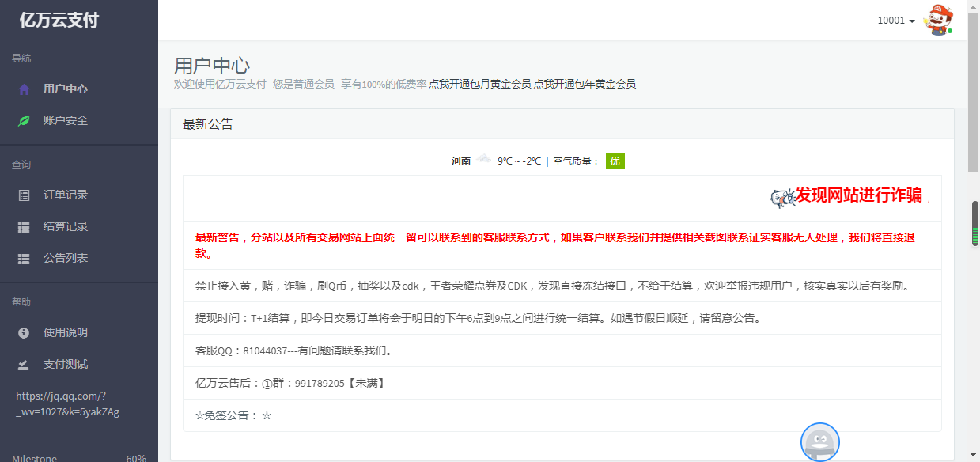
Task: Click the weather cloud icon beside 河南
Action: coord(483,160)
